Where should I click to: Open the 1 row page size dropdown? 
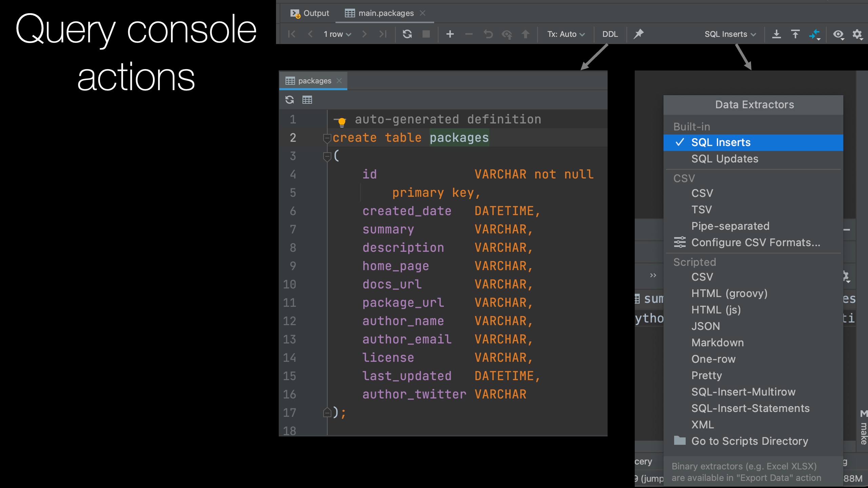coord(337,34)
